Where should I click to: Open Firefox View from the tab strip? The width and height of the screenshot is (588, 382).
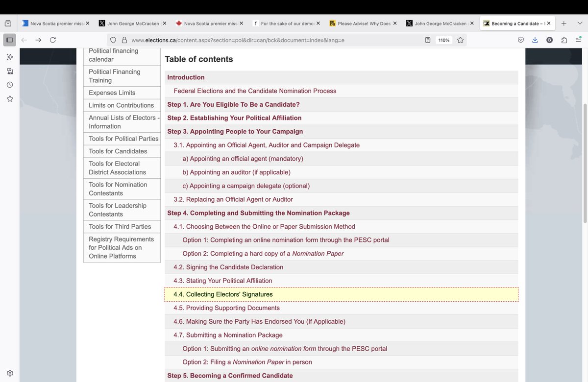(8, 23)
